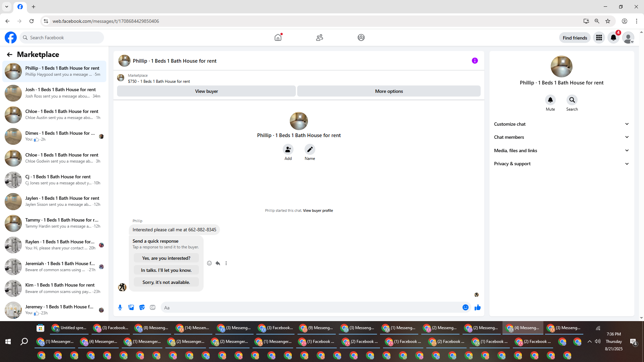Open the Josh Ross conversation
Image resolution: width=644 pixels, height=362 pixels.
(x=54, y=93)
